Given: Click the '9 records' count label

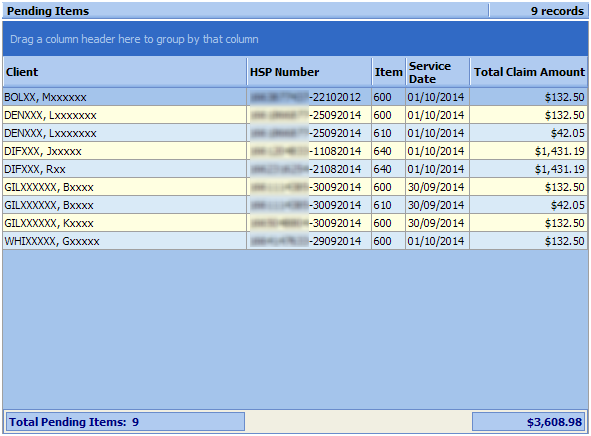Looking at the screenshot, I should (557, 11).
